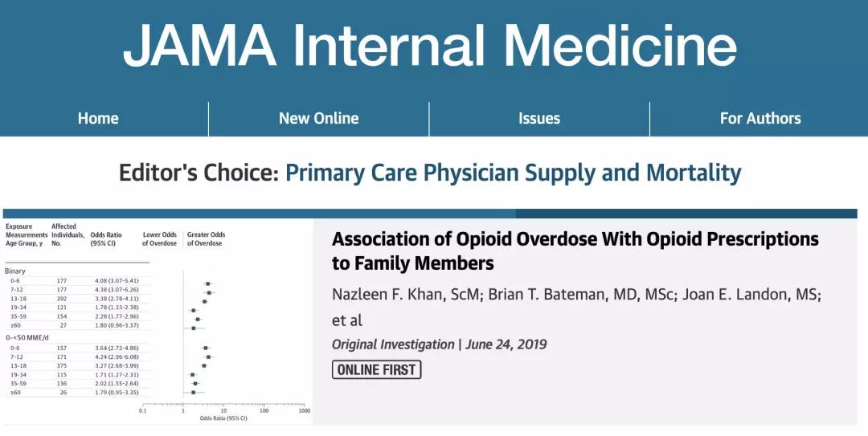Image resolution: width=868 pixels, height=436 pixels.
Task: Click the Original Investigation article type
Action: click(x=392, y=344)
